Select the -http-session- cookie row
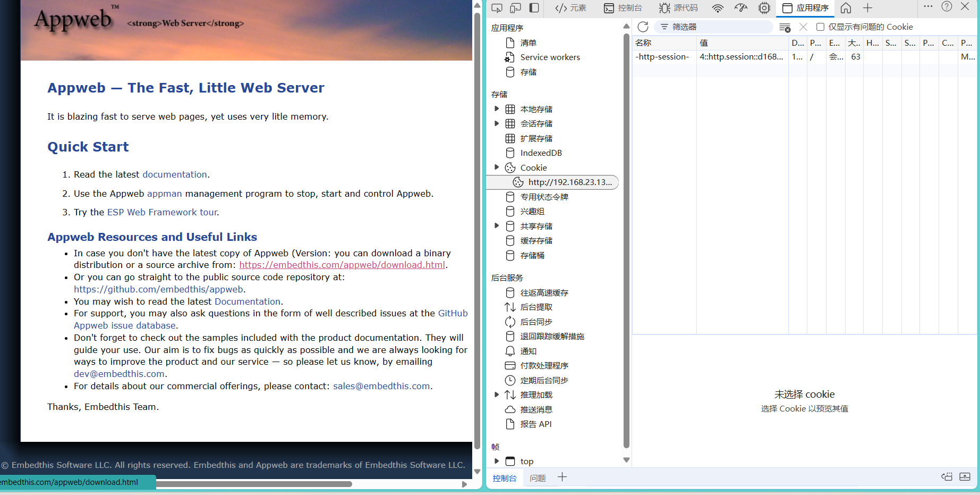The height and width of the screenshot is (495, 980). click(804, 57)
